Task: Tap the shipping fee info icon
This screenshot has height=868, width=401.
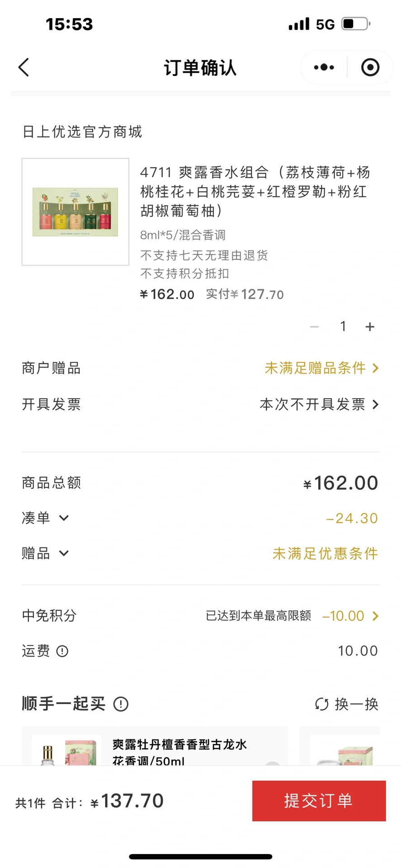Action: (62, 651)
